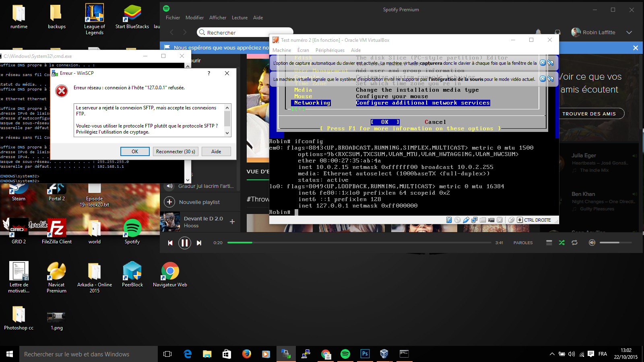Open Firefox from the taskbar
644x362 pixels.
(246, 354)
